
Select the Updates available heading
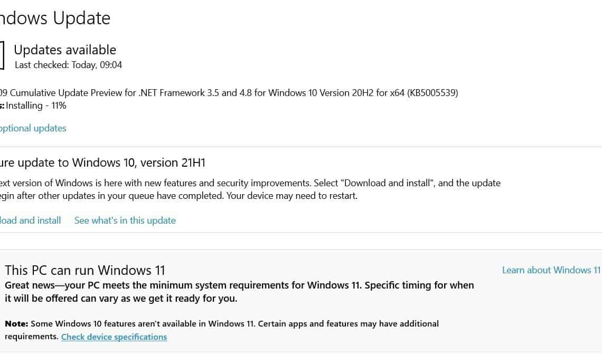(x=65, y=50)
